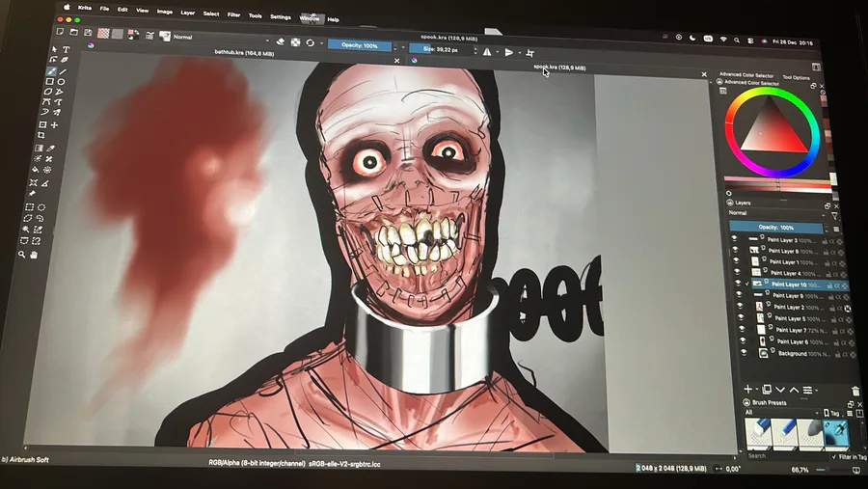Select the Reference Images pin tool
This screenshot has height=489, width=868.
pyautogui.click(x=32, y=193)
